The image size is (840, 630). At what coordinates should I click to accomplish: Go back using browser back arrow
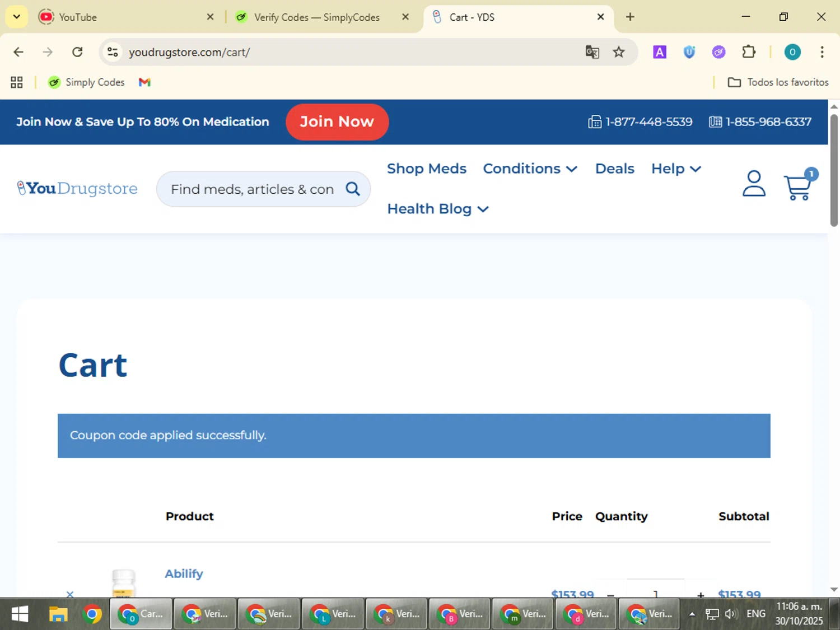18,52
